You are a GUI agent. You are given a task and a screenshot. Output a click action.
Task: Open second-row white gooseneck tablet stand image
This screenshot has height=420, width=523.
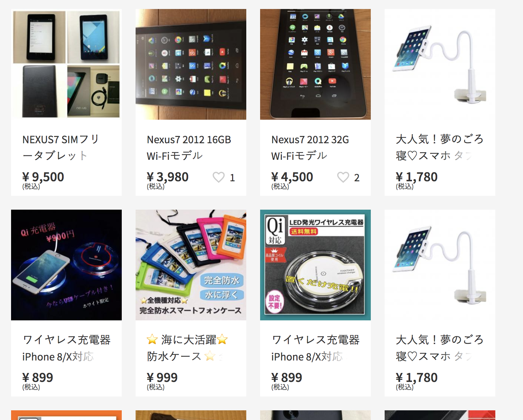coord(440,265)
